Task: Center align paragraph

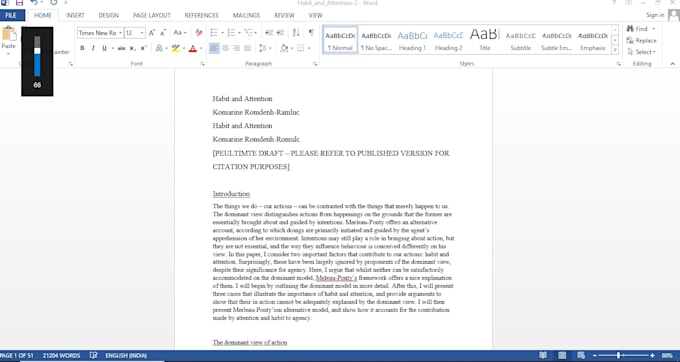Action: (x=225, y=48)
